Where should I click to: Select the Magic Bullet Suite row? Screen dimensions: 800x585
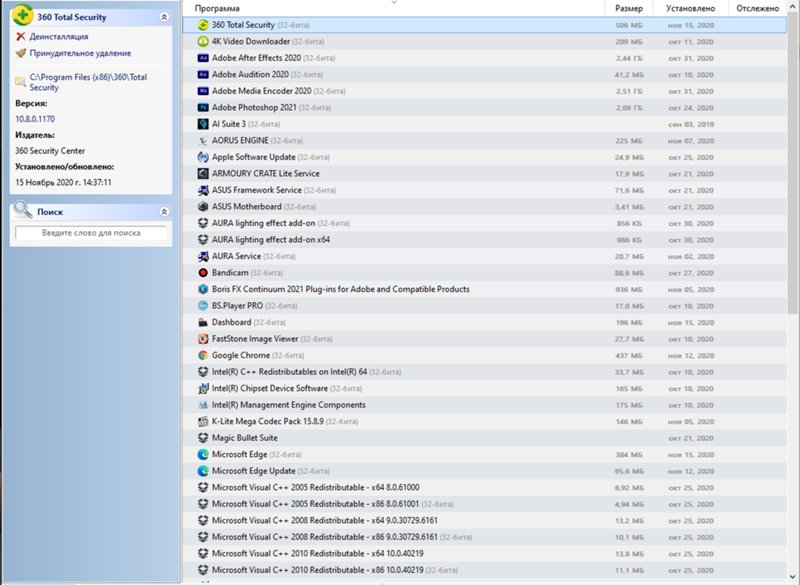[484, 438]
